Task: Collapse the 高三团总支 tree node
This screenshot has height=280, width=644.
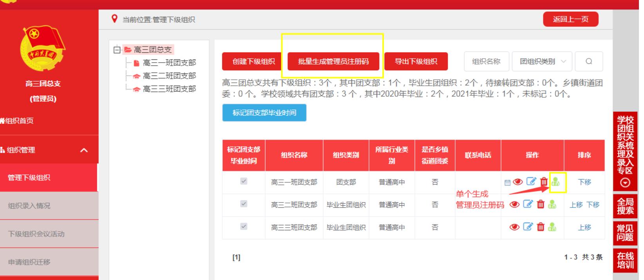Action: 117,50
